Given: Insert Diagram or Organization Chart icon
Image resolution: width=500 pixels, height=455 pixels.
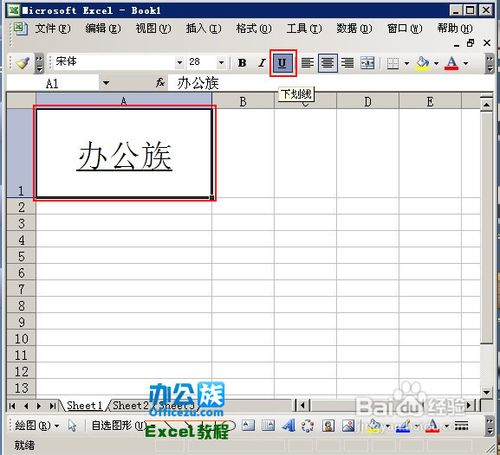Looking at the screenshot, I should coord(307,425).
